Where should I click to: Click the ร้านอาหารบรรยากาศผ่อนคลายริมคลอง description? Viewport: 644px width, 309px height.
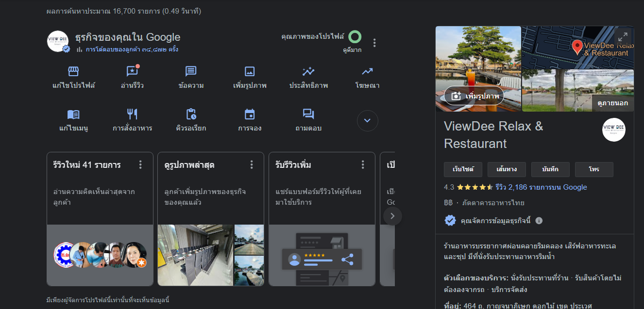point(530,251)
